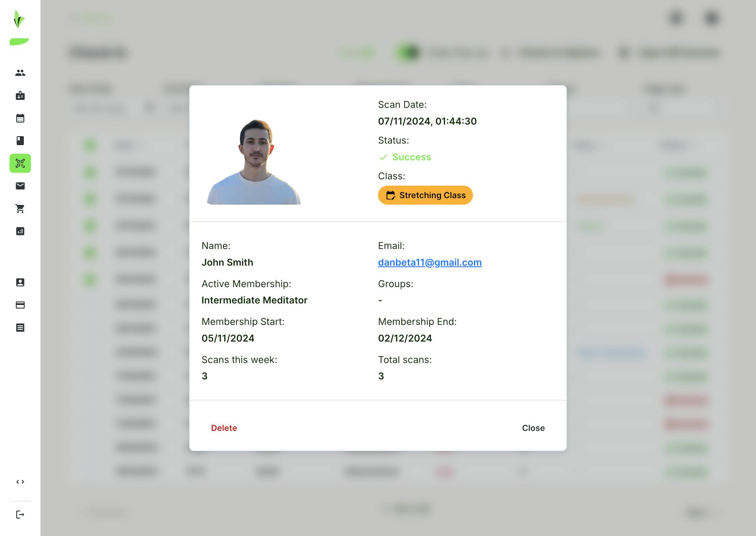Open the Billing card icon in the sidebar
756x536 pixels.
(x=20, y=304)
